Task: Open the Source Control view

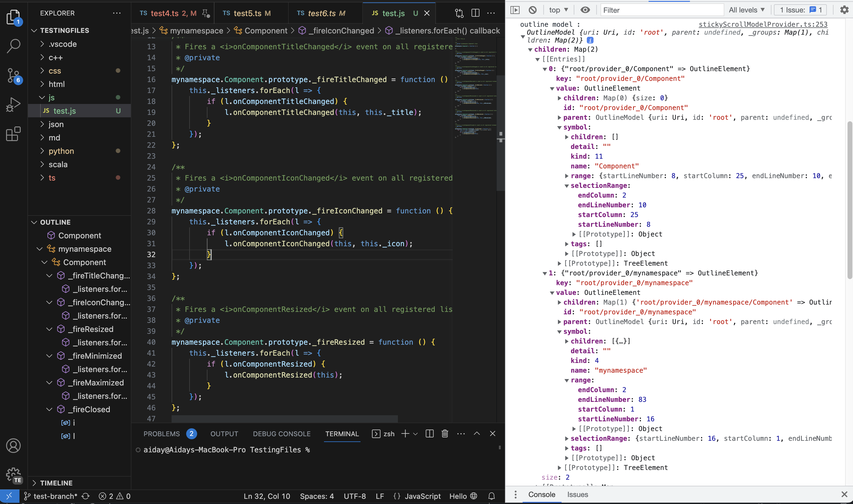Action: (x=13, y=75)
